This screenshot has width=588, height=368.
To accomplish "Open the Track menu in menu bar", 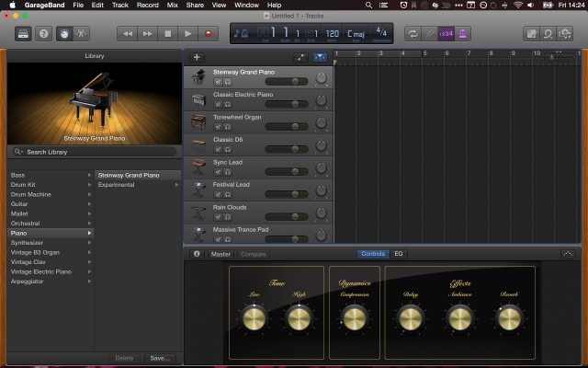I will 119,5.
